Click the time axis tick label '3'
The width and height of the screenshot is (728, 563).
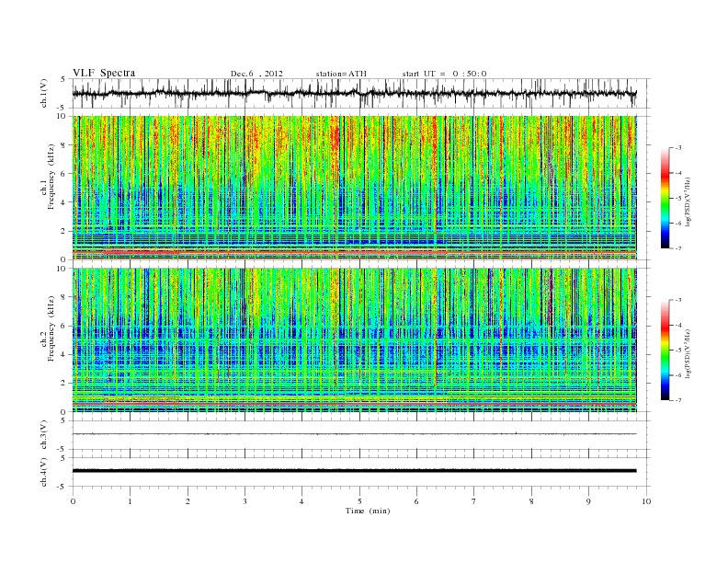click(245, 501)
